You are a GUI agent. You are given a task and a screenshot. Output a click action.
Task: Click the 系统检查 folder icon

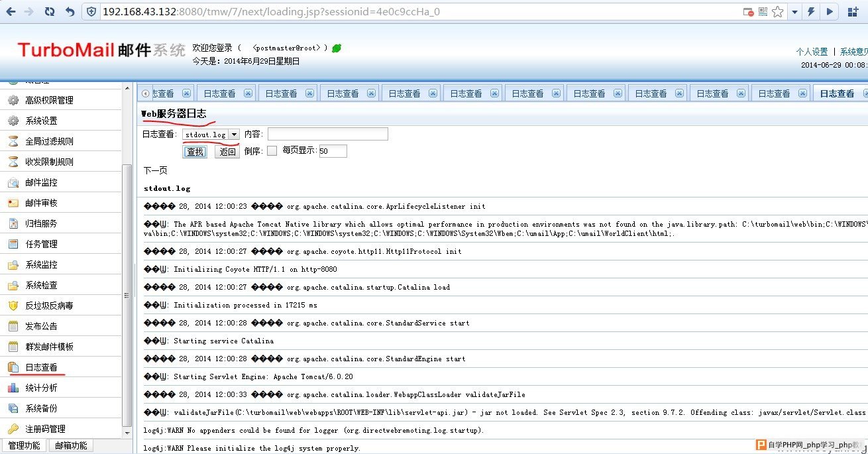pyautogui.click(x=13, y=285)
